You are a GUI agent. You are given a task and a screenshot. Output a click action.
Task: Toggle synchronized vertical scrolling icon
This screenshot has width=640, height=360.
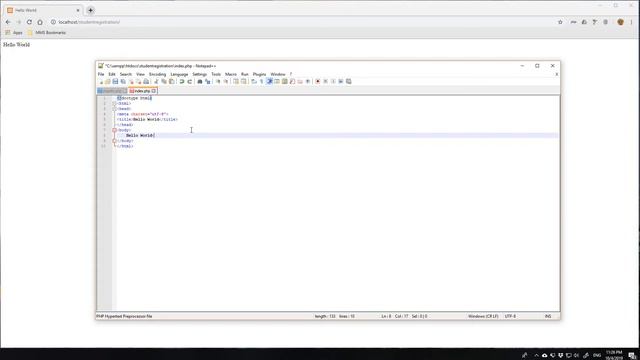[236, 82]
